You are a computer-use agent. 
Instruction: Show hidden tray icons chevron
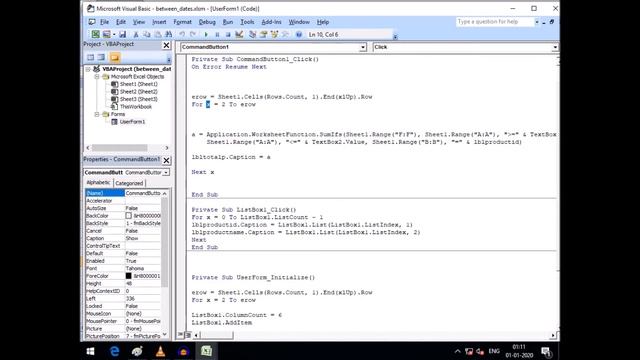pyautogui.click(x=458, y=351)
